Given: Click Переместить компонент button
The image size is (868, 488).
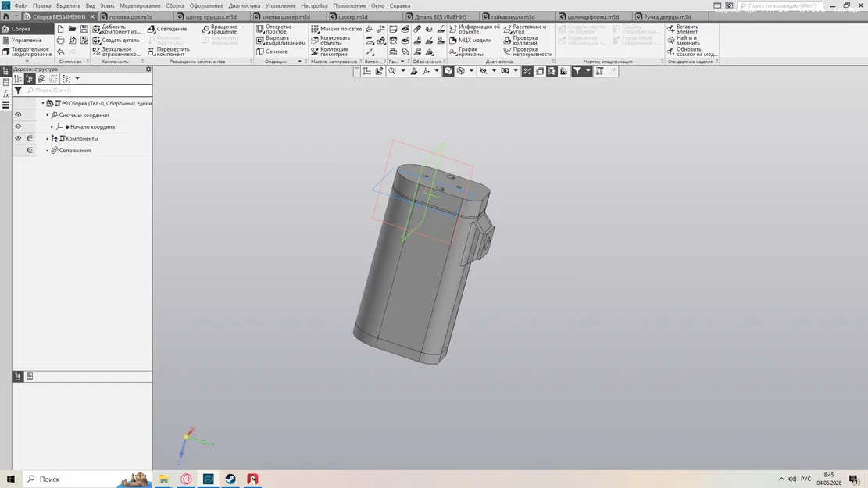Looking at the screenshot, I should tap(168, 52).
